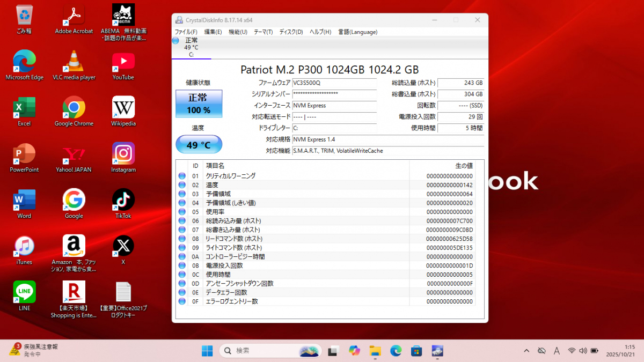Click the 正常 100% health status button
This screenshot has width=644, height=362.
coord(199,103)
